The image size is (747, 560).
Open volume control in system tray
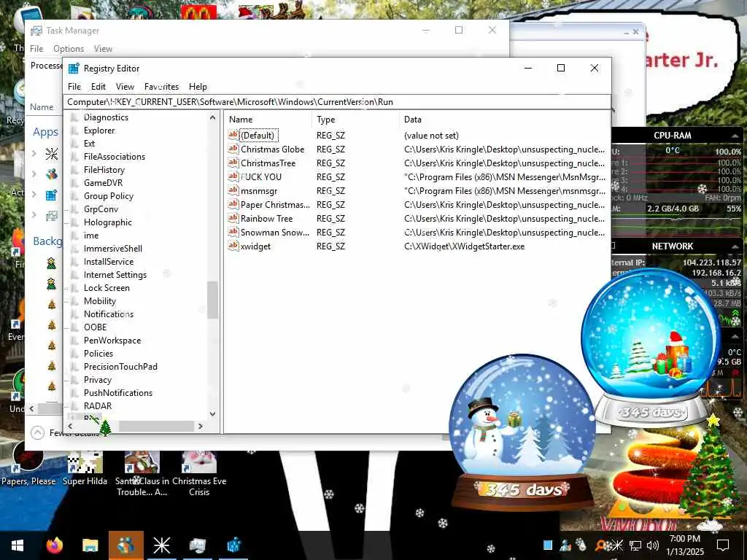click(x=653, y=545)
